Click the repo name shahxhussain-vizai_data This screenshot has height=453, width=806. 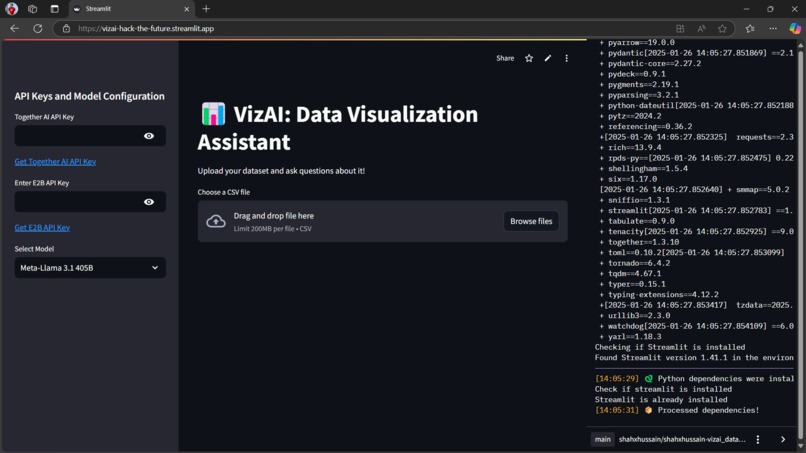coord(682,439)
